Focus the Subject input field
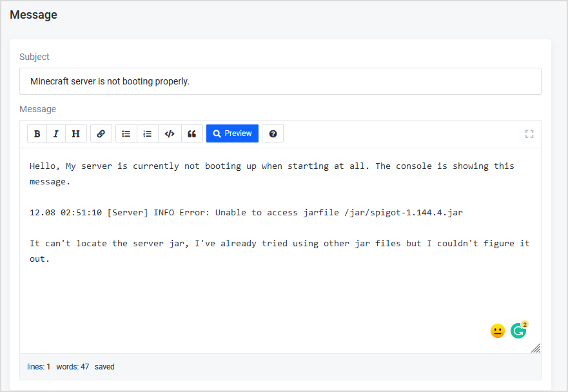This screenshot has width=568, height=392. tap(280, 81)
